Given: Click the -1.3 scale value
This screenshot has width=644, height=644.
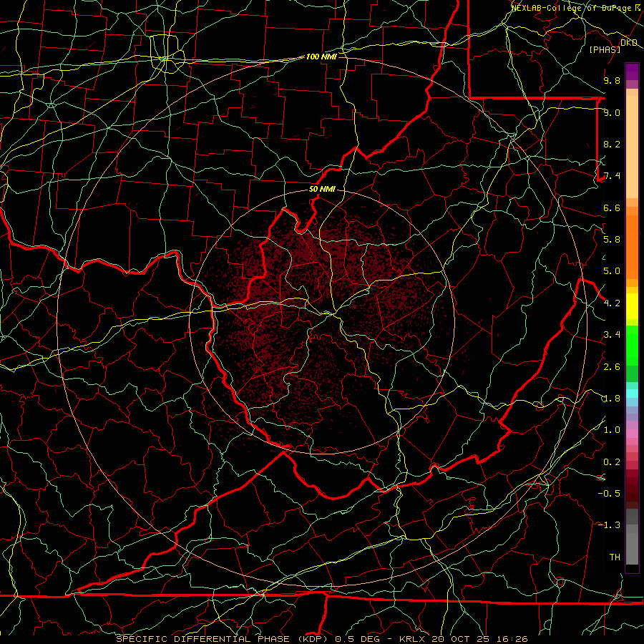Looking at the screenshot, I should (x=609, y=525).
